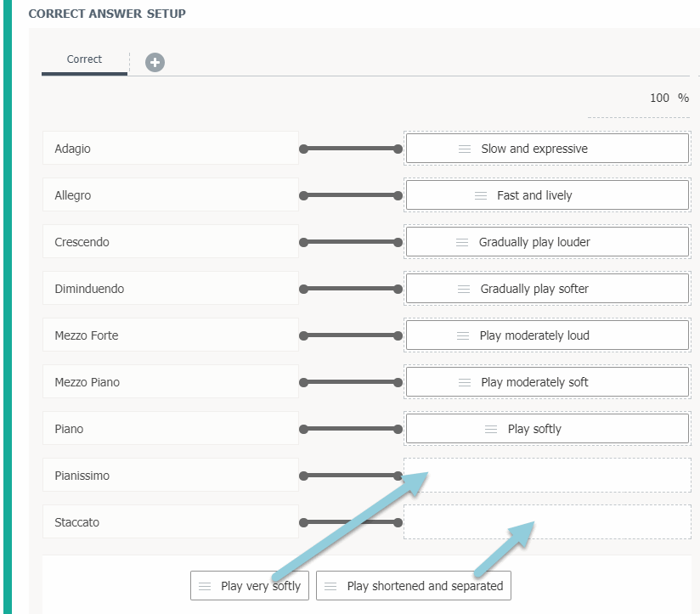
Task: Click drag handle on Play very softly
Action: point(205,586)
